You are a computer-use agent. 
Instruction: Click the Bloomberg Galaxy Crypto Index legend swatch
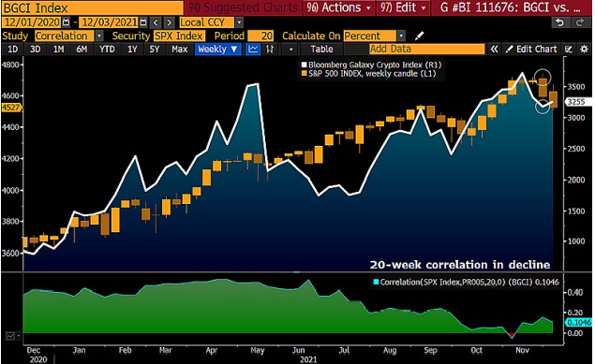(x=304, y=65)
